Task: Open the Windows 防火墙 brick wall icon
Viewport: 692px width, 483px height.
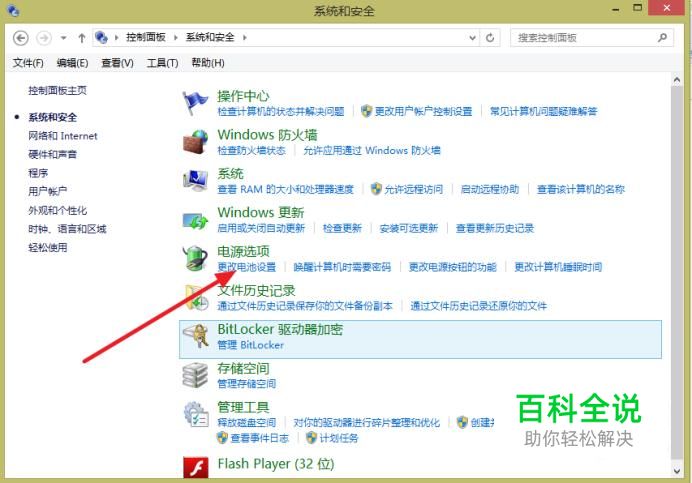Action: pos(195,141)
